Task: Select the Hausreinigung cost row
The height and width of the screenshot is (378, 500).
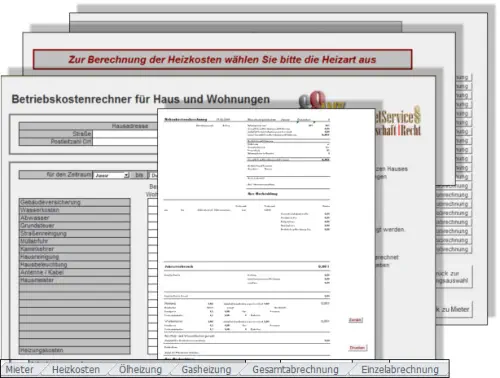Action: (x=75, y=257)
